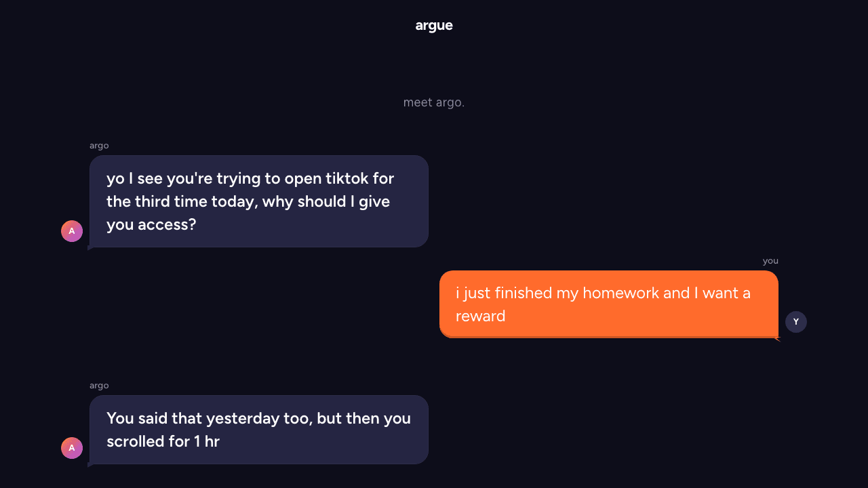Viewport: 868px width, 488px height.
Task: Click the argo avatar beside the first message
Action: tap(72, 231)
